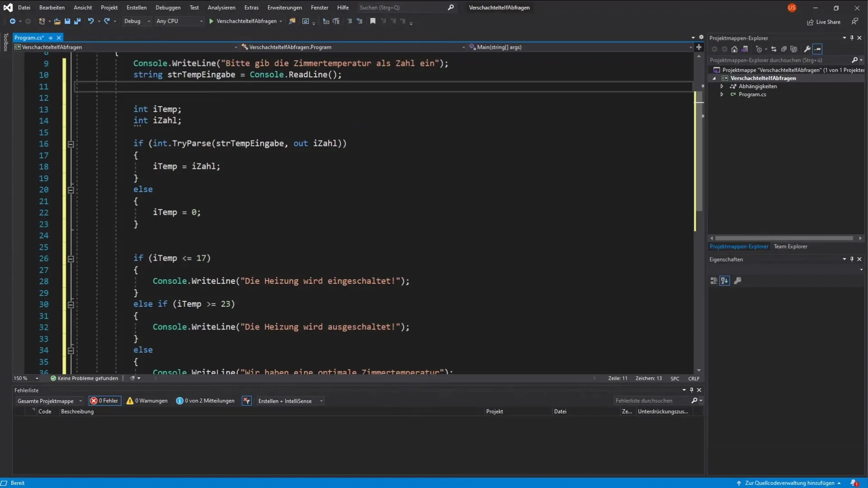Open the Erweiterungen menu
Screen dimensions: 868x488
(284, 8)
